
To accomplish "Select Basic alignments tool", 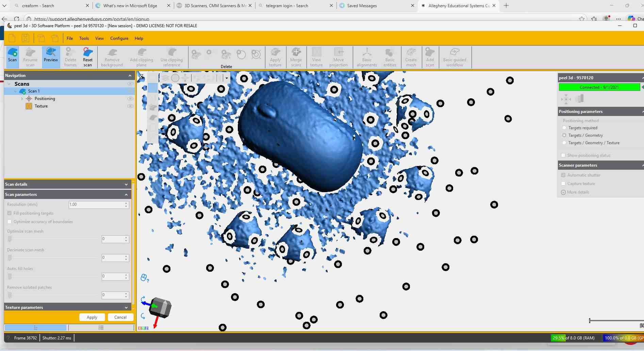I will tap(367, 56).
